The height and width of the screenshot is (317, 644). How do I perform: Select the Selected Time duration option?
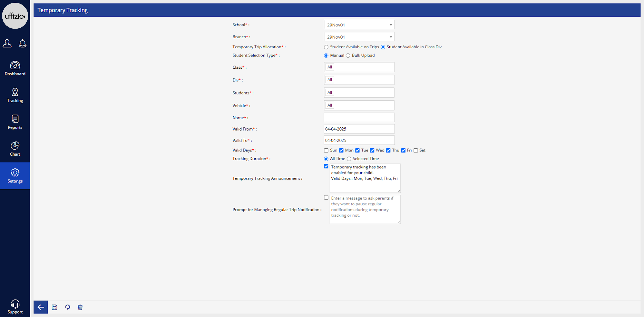coord(349,159)
